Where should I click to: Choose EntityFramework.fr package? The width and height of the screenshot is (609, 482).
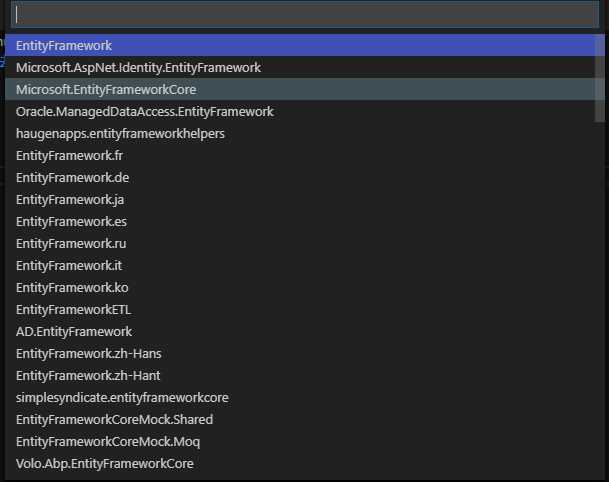tap(305, 155)
